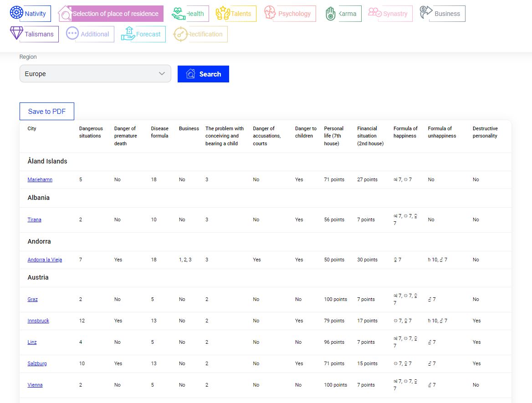Click the Rectification key target icon
532x403 pixels.
click(180, 34)
